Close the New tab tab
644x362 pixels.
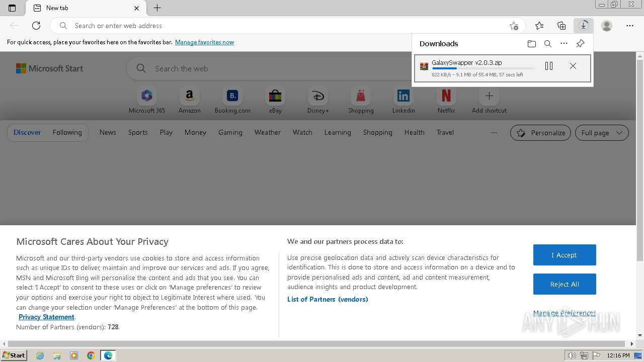(x=137, y=8)
